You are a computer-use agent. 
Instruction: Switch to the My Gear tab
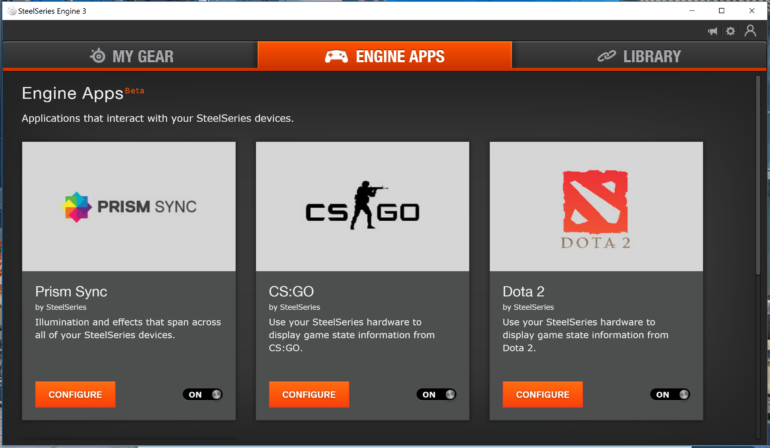point(129,56)
